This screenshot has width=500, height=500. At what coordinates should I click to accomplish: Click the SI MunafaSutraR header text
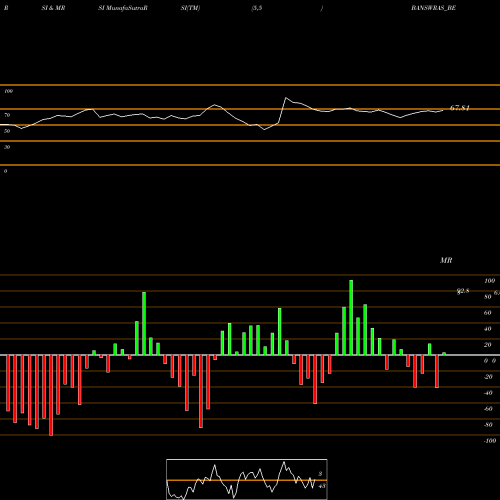pyautogui.click(x=123, y=8)
